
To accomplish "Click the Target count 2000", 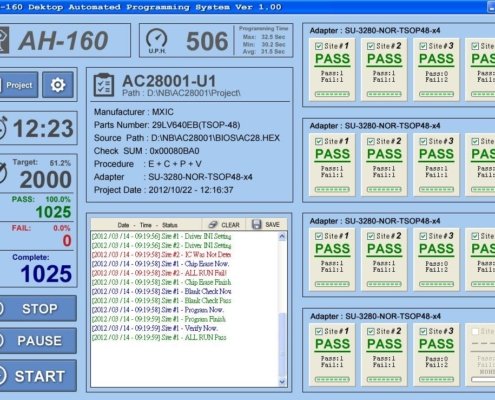I will pyautogui.click(x=46, y=180).
